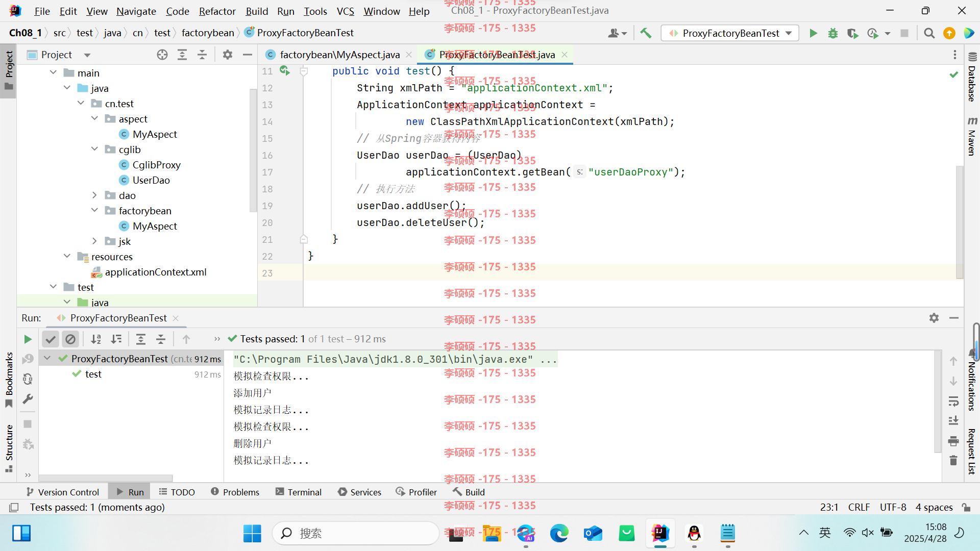
Task: Sort test results by duration
Action: [x=116, y=339]
